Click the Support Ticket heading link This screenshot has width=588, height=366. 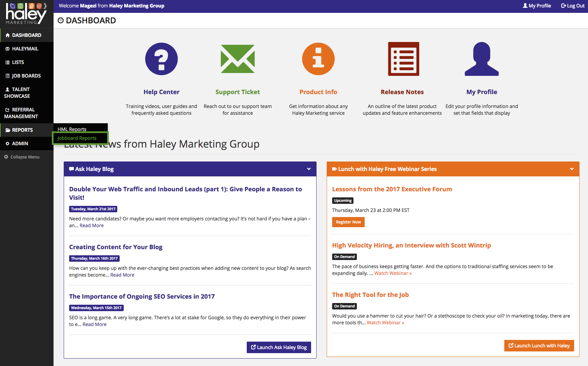(x=238, y=92)
